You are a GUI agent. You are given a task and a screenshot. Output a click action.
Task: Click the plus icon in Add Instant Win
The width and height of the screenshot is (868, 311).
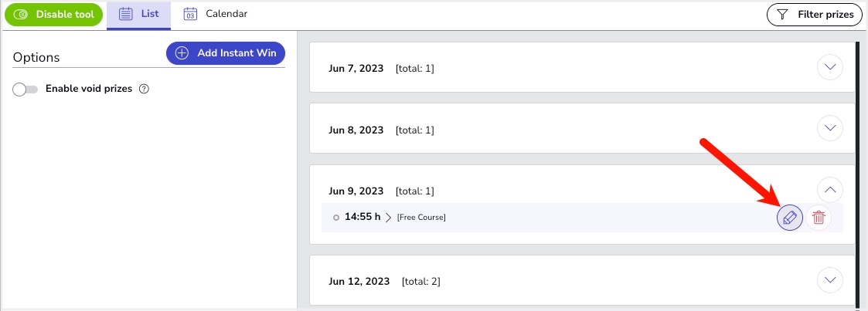182,53
